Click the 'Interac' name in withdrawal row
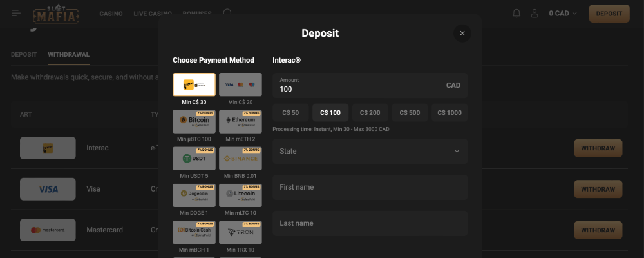The width and height of the screenshot is (644, 258). coord(97,148)
